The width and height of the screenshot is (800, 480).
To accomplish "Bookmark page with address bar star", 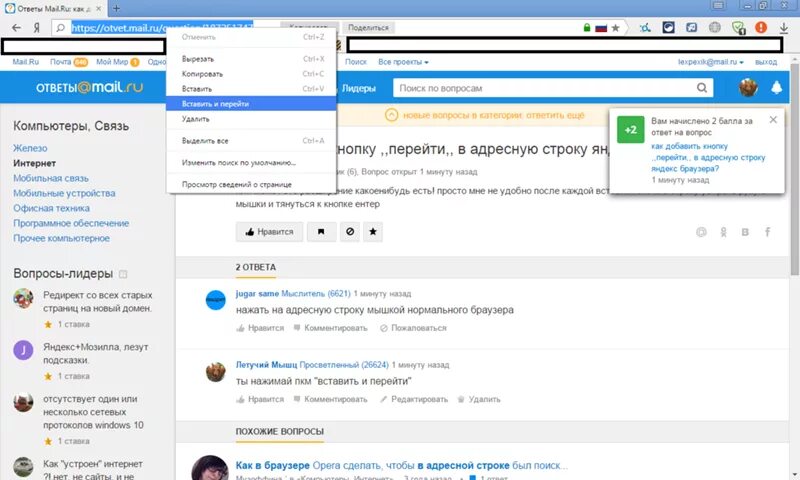I will (615, 28).
